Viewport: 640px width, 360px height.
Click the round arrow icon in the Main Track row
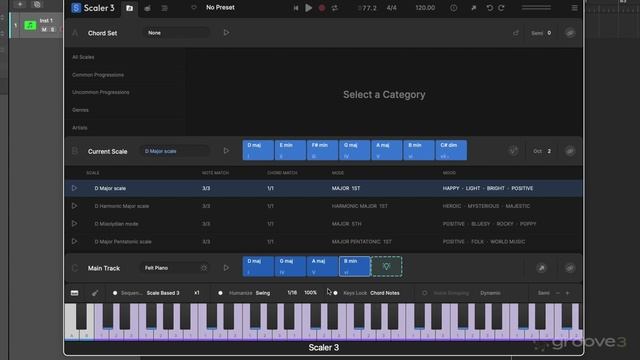pyautogui.click(x=542, y=268)
